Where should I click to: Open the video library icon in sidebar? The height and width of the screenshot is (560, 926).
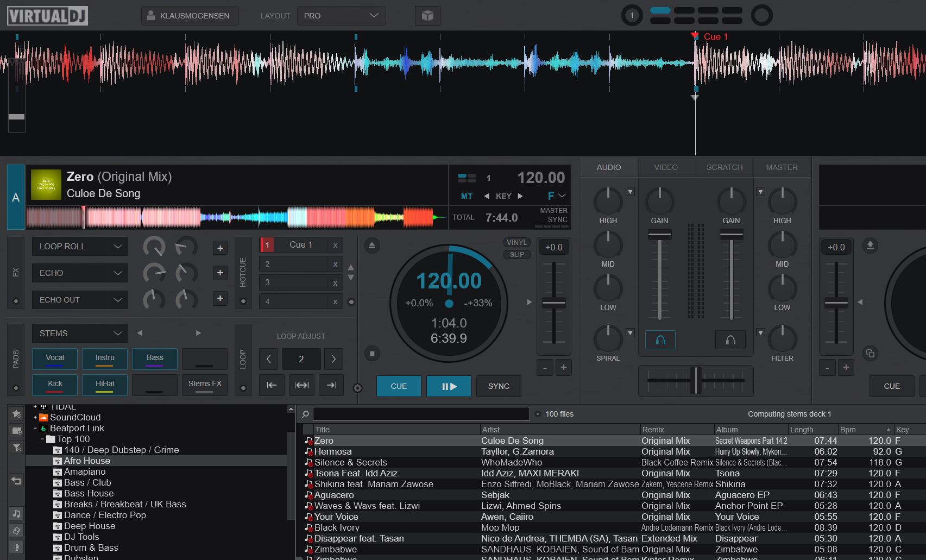pyautogui.click(x=16, y=531)
